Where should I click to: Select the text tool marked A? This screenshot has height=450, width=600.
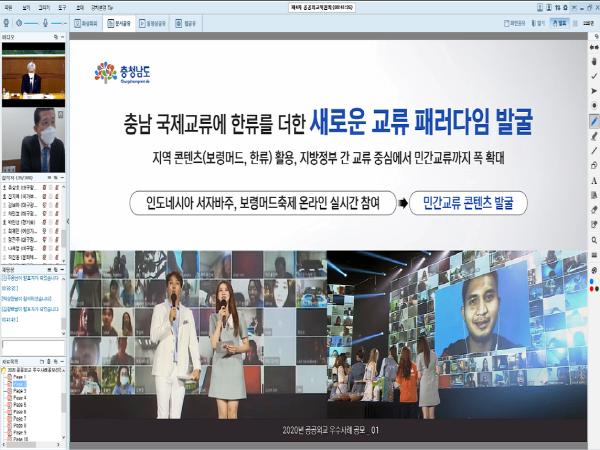[593, 180]
